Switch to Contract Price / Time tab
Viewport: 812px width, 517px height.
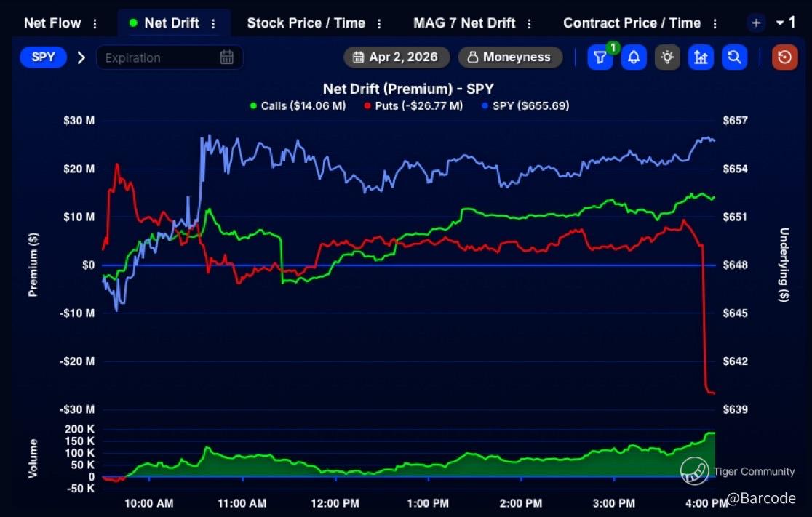(632, 23)
